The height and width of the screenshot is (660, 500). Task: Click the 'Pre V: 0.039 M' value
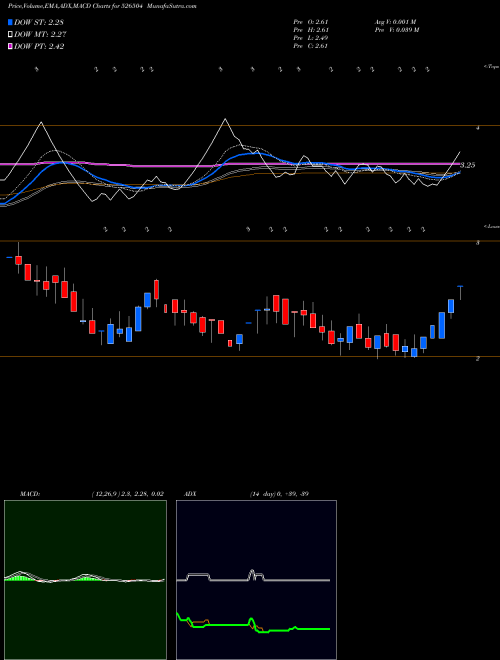pos(396,30)
